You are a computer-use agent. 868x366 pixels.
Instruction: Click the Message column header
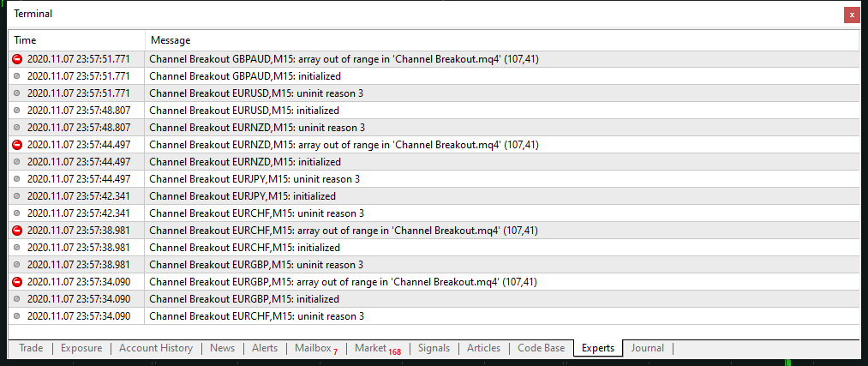tap(501, 40)
